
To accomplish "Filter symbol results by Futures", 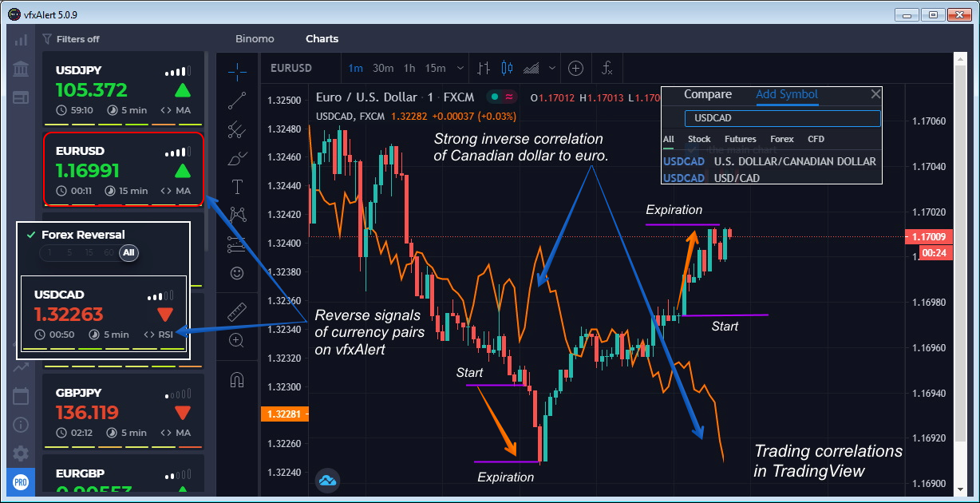I will point(740,139).
